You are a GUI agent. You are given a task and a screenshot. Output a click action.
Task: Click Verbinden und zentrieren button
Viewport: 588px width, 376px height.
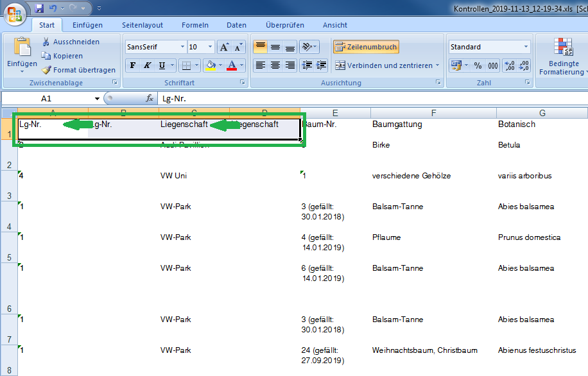tap(386, 65)
